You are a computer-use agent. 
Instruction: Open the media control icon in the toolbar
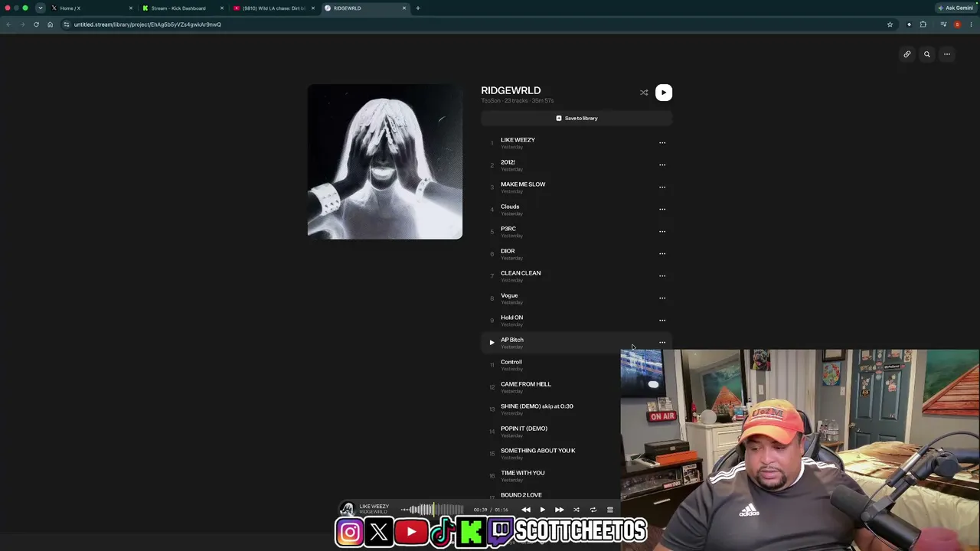[943, 24]
